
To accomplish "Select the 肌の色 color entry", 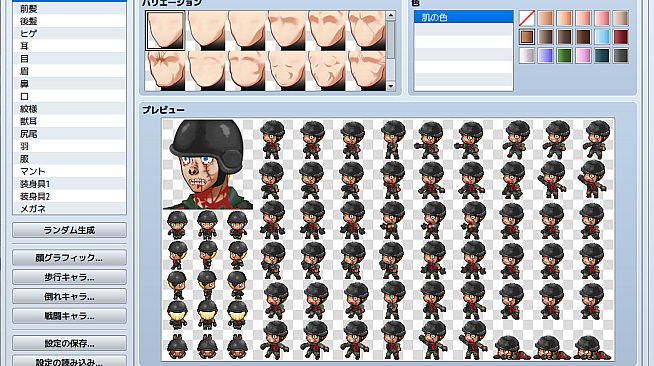I will pyautogui.click(x=463, y=17).
